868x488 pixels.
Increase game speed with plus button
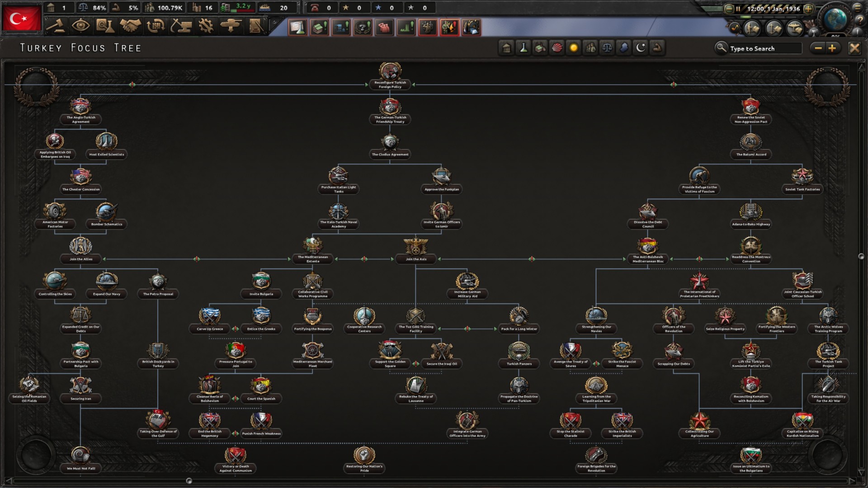tap(809, 9)
